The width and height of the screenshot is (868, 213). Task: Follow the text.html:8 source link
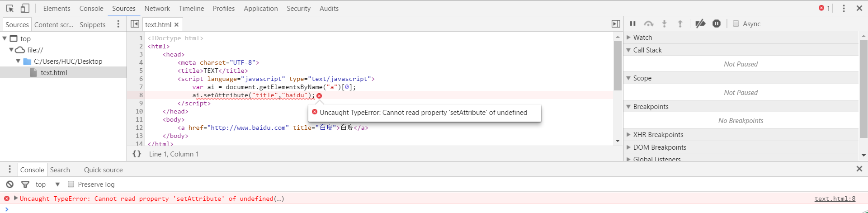[x=835, y=199]
